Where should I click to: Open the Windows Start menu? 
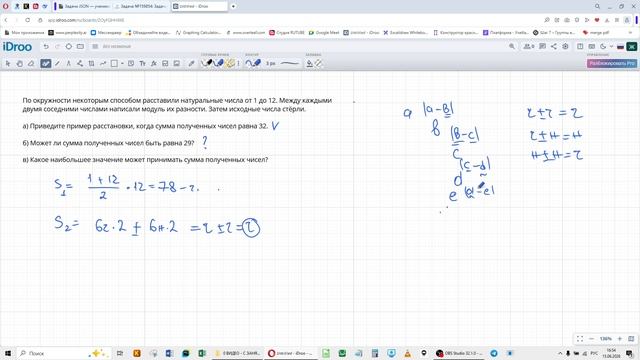pyautogui.click(x=7, y=353)
